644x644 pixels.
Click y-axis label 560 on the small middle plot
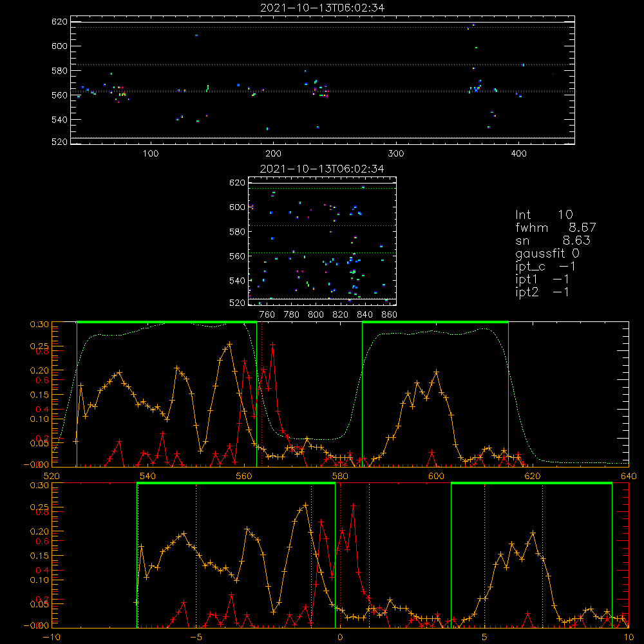(237, 256)
